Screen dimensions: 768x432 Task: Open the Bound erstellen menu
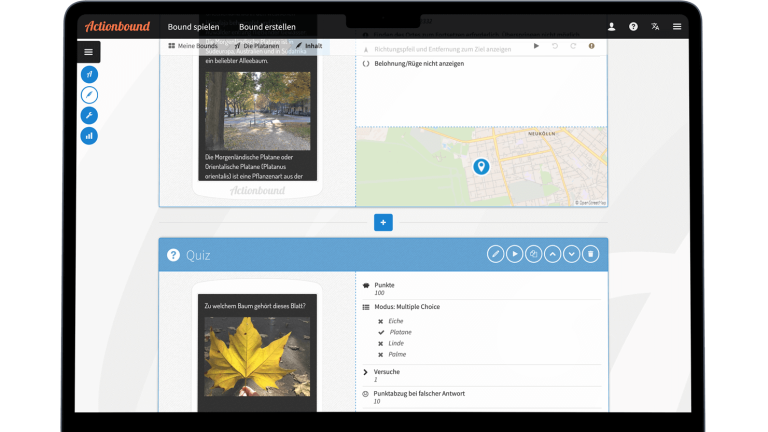click(267, 27)
